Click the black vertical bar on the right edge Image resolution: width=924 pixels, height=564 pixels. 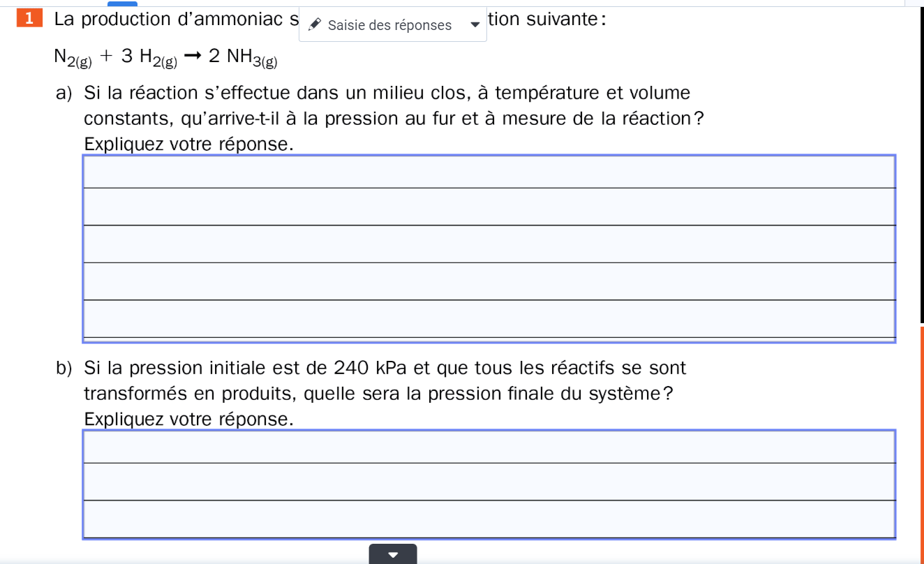click(x=922, y=162)
